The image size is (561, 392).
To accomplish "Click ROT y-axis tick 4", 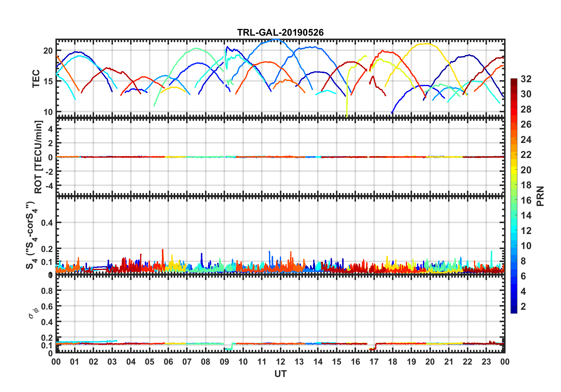I will click(x=50, y=129).
